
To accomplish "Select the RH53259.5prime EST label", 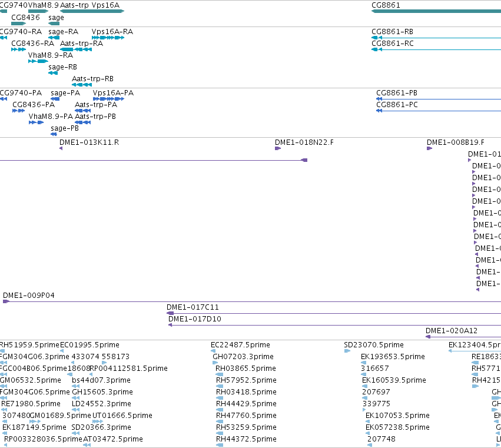I will pyautogui.click(x=246, y=428).
